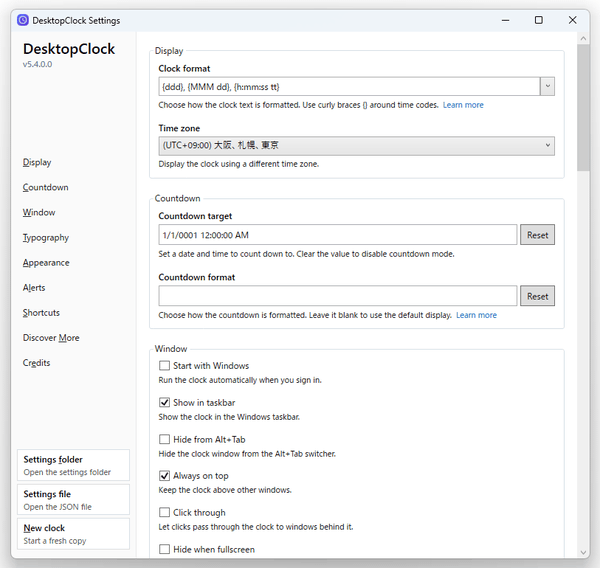Jump to Countdown section in sidebar
The height and width of the screenshot is (568, 600).
point(46,187)
